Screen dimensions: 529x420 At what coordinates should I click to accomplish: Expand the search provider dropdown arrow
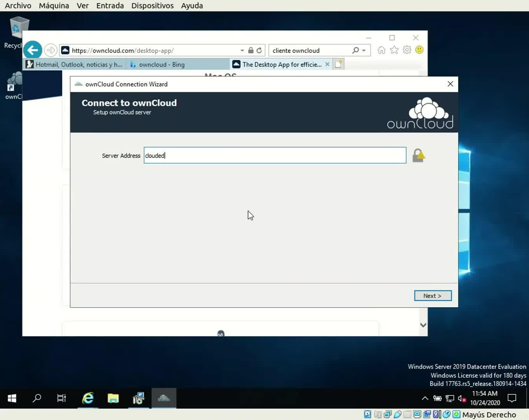(364, 51)
